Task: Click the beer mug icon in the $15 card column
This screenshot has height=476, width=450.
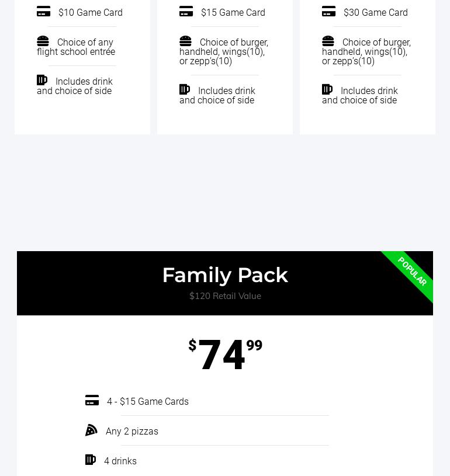Action: (x=184, y=89)
